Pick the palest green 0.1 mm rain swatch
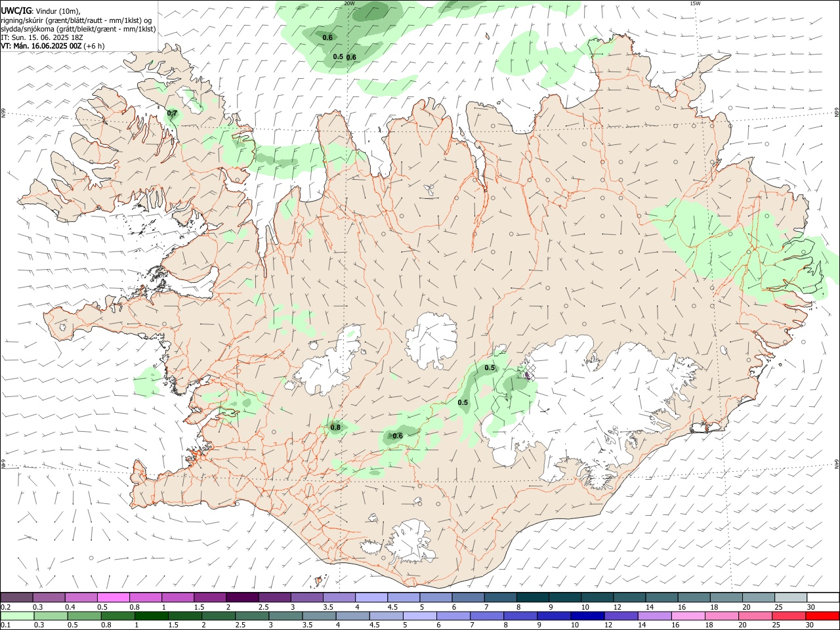The height and width of the screenshot is (630, 840). click(16, 616)
